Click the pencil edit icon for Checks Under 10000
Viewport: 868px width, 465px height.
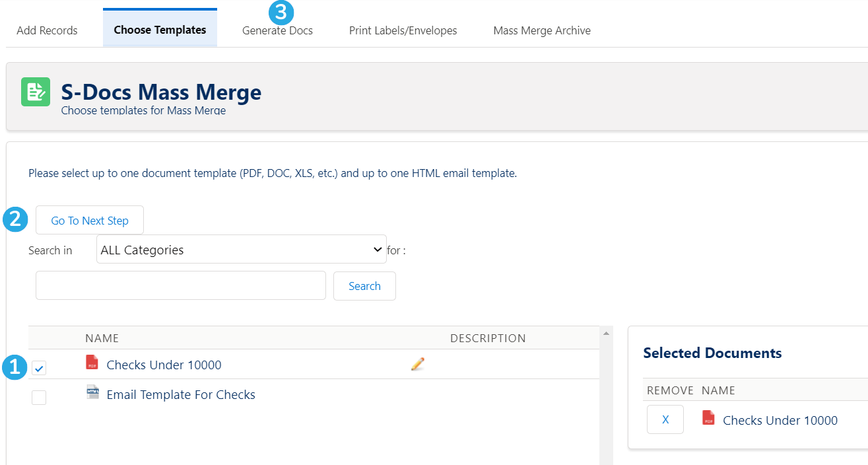(x=417, y=364)
